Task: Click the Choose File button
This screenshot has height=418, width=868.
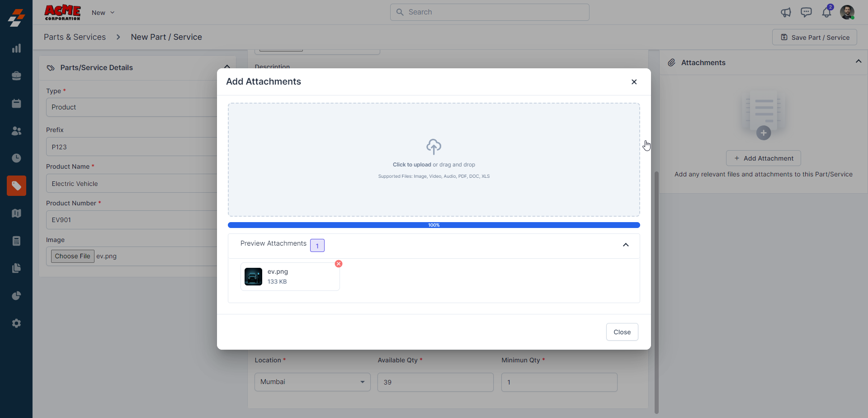Action: pyautogui.click(x=73, y=256)
